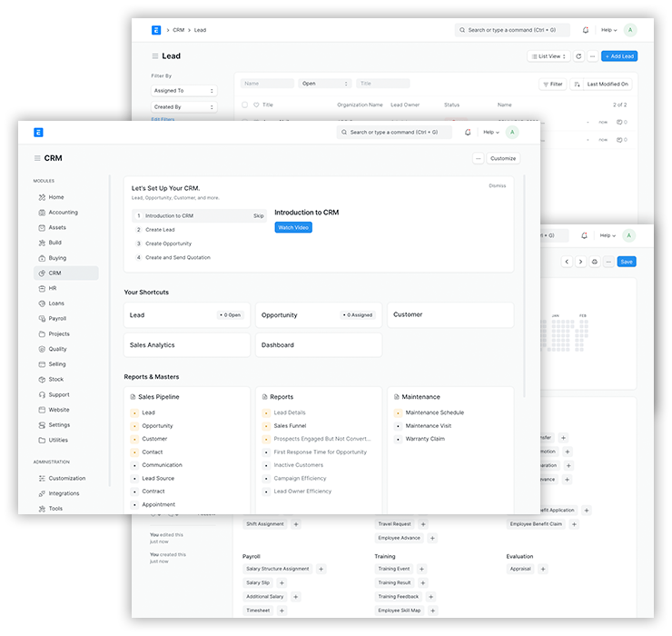This screenshot has height=636, width=672.
Task: Click the heart like icon in Lead list header
Action: tap(256, 104)
